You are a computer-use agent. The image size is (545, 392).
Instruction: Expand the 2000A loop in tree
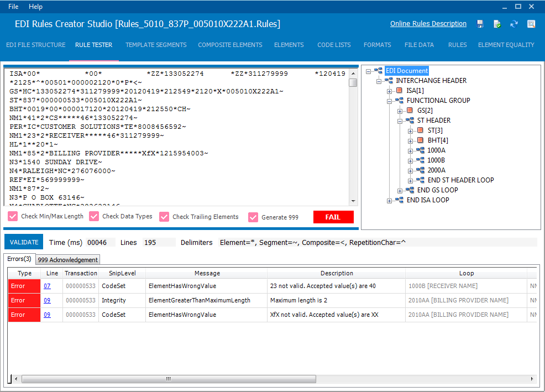coord(410,171)
